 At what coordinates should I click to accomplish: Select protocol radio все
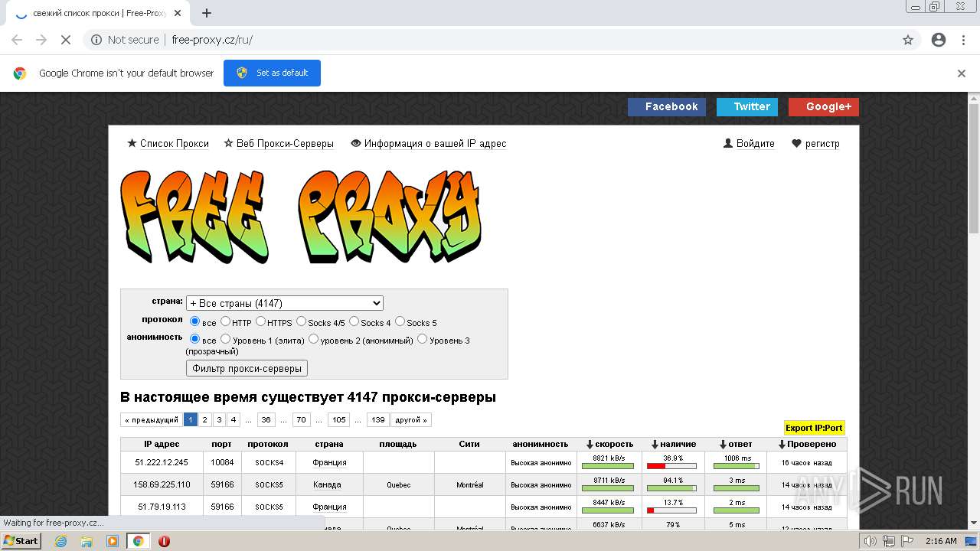point(194,321)
